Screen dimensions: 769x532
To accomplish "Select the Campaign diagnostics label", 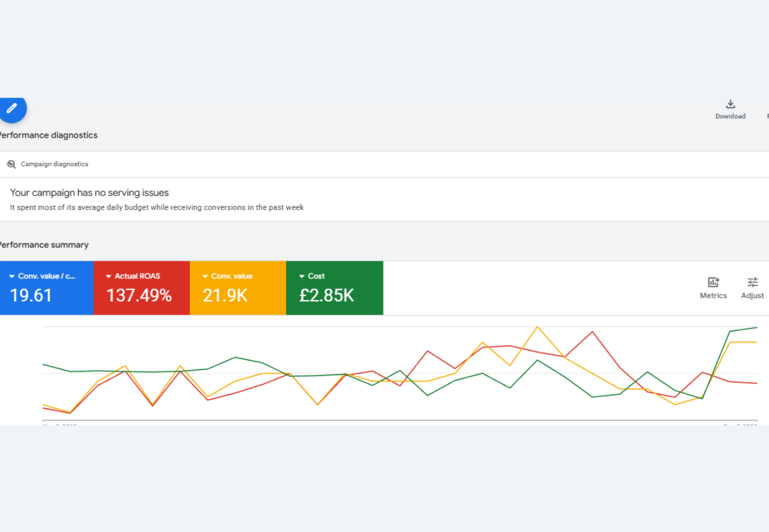I will pyautogui.click(x=54, y=164).
